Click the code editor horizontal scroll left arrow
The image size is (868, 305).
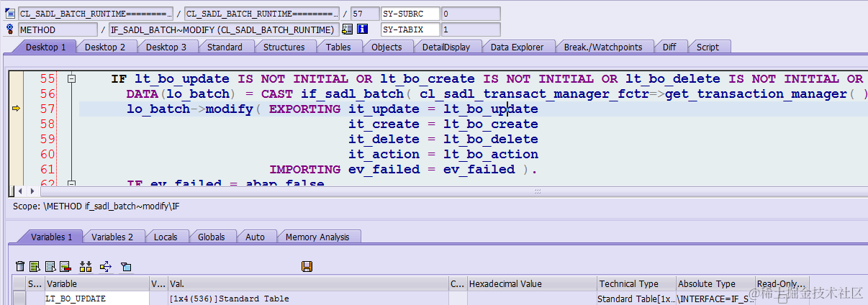[20, 191]
